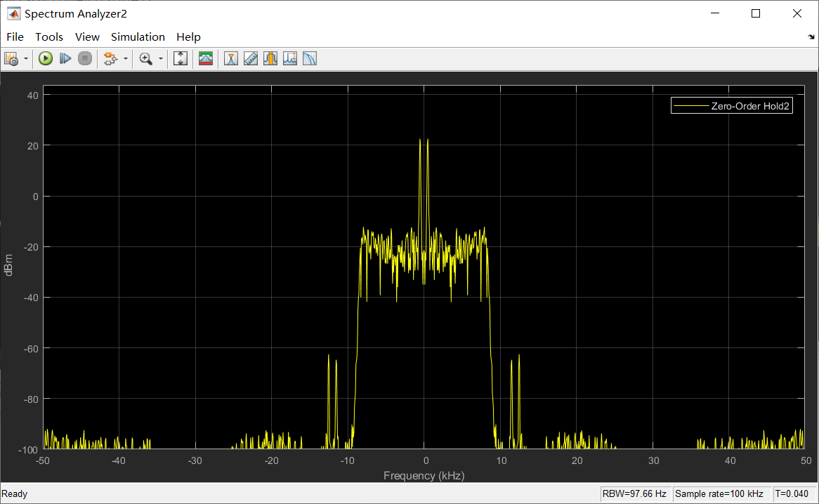
Task: Open the File menu
Action: (15, 37)
